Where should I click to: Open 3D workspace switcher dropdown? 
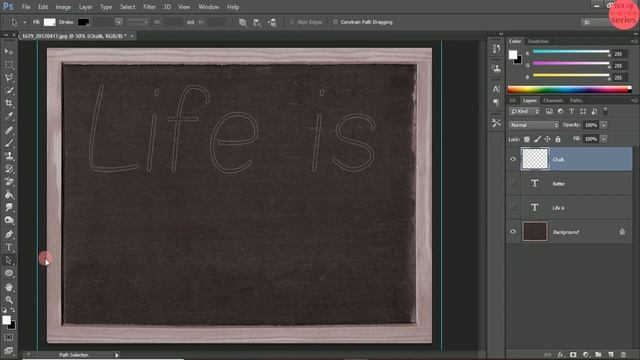click(x=608, y=22)
